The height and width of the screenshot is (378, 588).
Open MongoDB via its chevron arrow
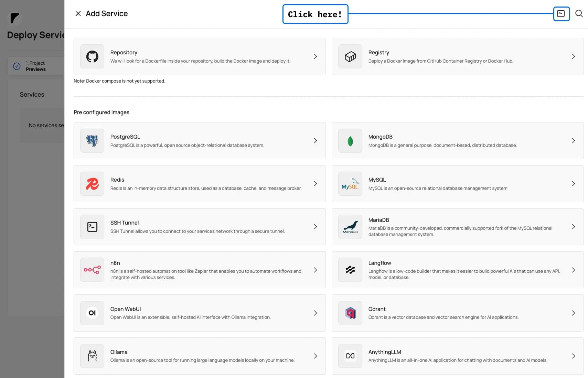point(574,141)
